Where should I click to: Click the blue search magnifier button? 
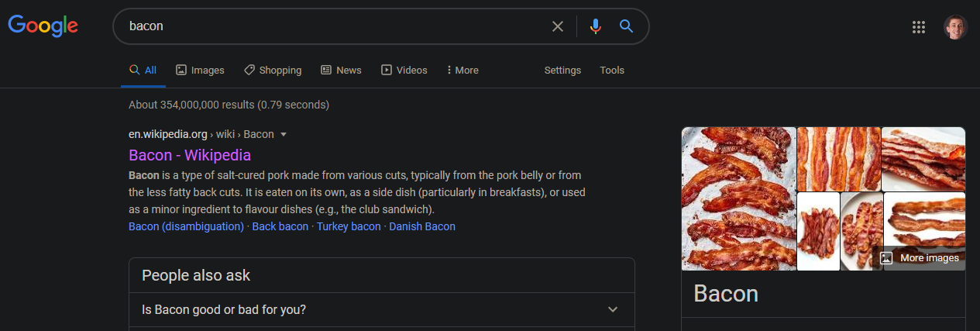(x=627, y=26)
